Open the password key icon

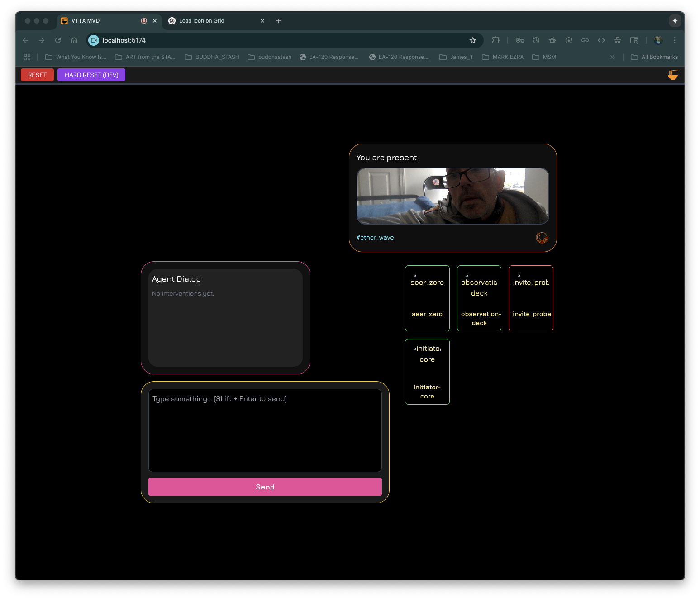520,40
